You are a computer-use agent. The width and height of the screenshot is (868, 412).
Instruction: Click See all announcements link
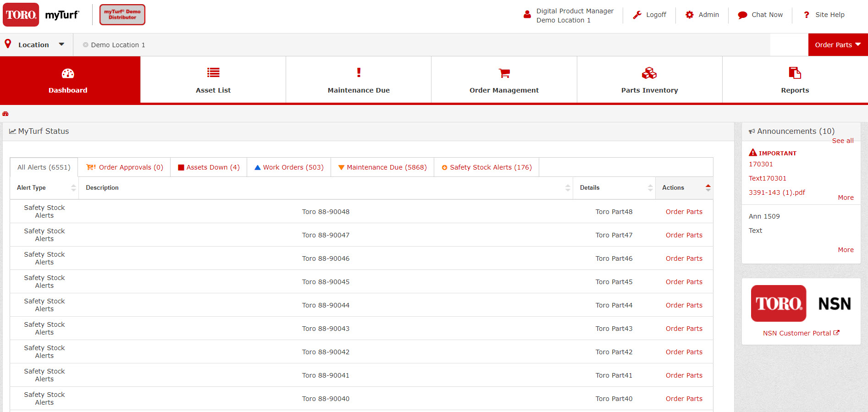[x=842, y=141]
